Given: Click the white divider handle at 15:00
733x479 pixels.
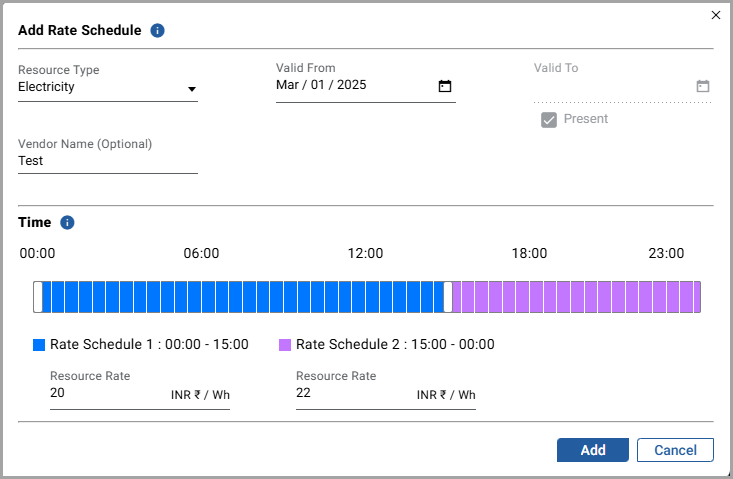Looking at the screenshot, I should [x=448, y=297].
